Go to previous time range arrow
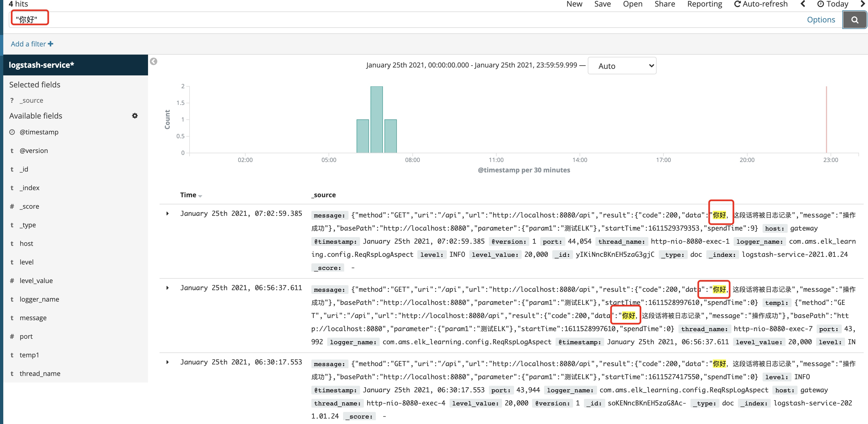 pos(803,4)
